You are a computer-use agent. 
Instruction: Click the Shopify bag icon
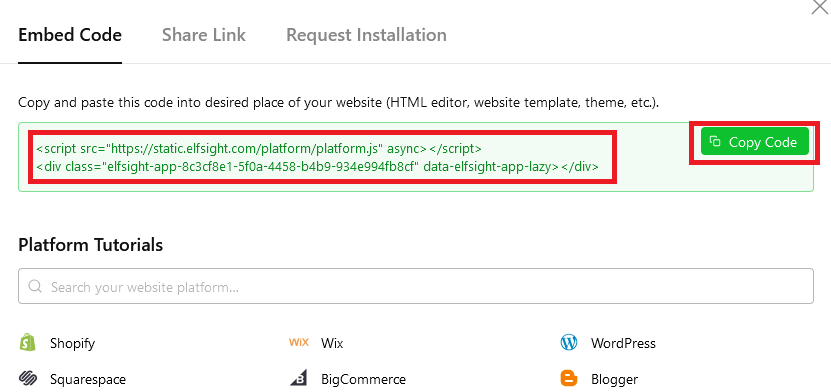click(x=28, y=342)
